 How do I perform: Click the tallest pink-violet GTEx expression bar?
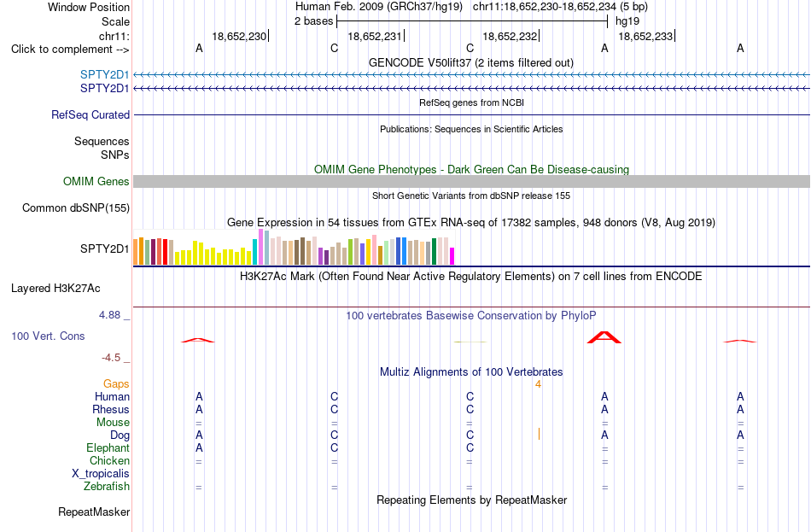click(x=260, y=247)
